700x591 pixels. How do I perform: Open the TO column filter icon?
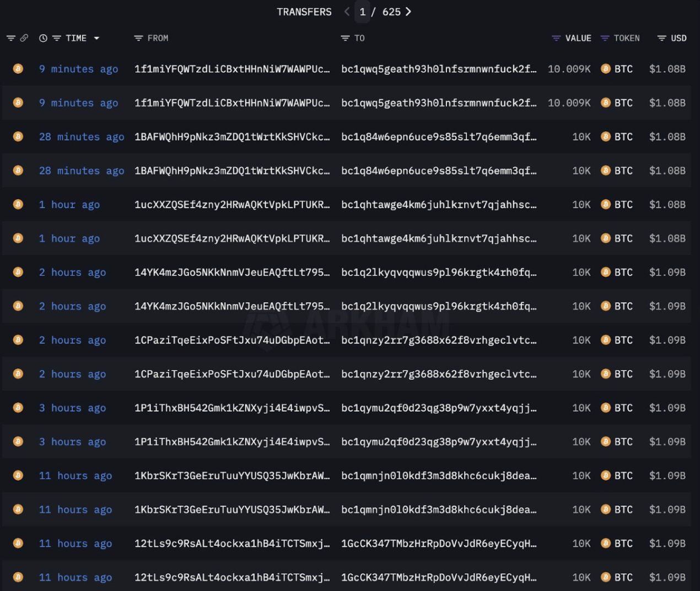[345, 38]
